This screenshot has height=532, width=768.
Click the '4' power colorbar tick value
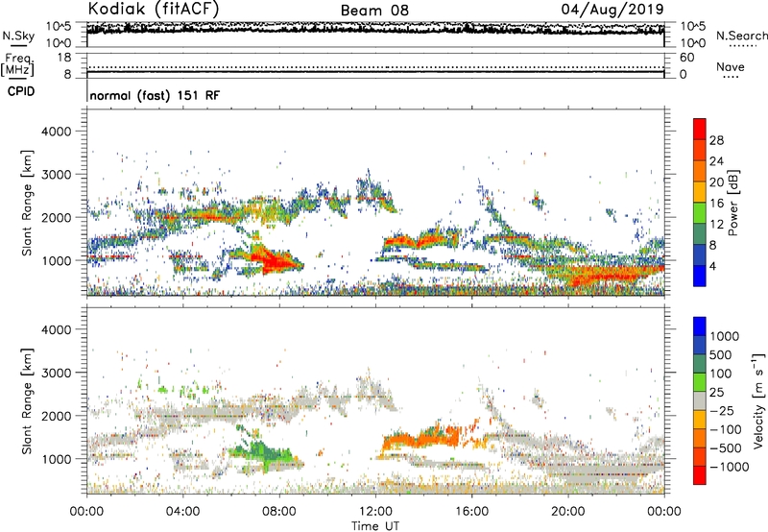(x=712, y=266)
